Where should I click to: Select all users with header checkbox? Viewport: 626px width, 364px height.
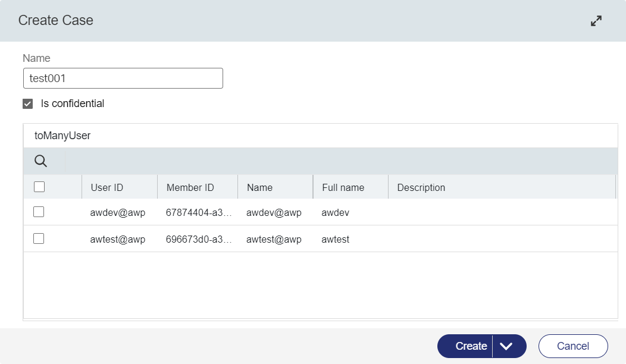point(39,187)
